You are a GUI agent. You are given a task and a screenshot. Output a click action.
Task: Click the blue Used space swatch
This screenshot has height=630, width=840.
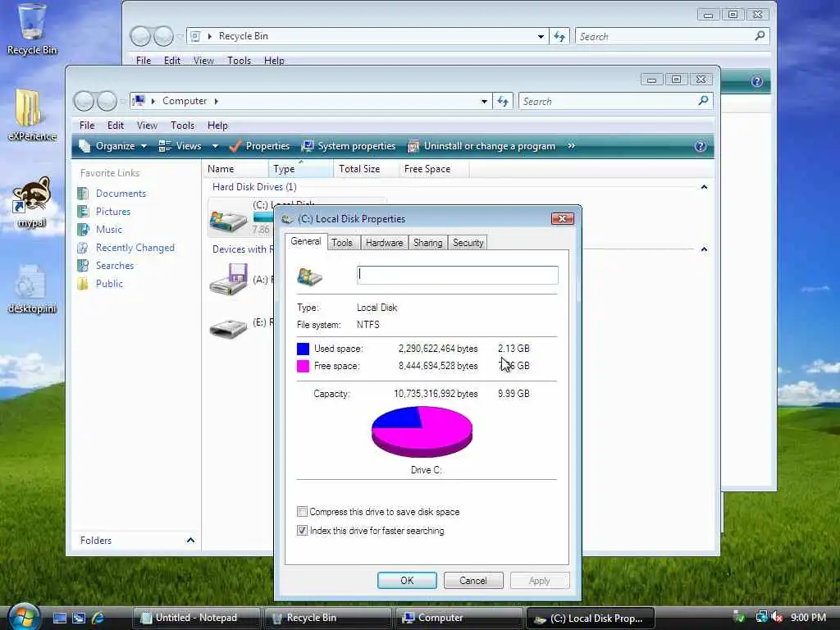tap(303, 349)
